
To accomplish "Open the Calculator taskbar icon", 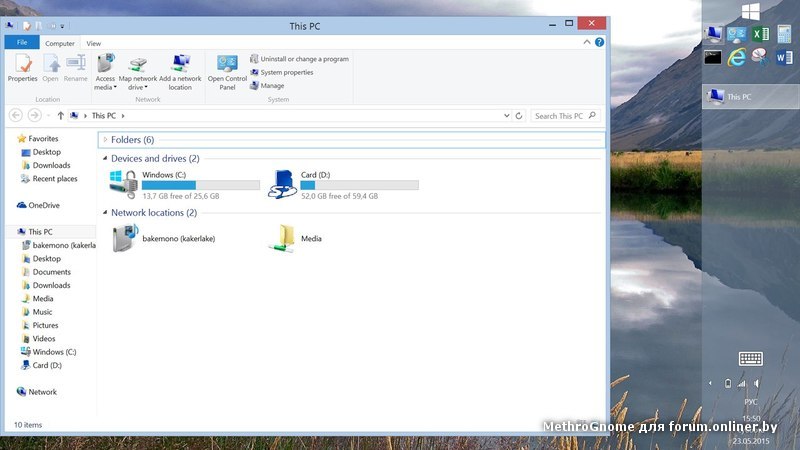I will (x=784, y=34).
